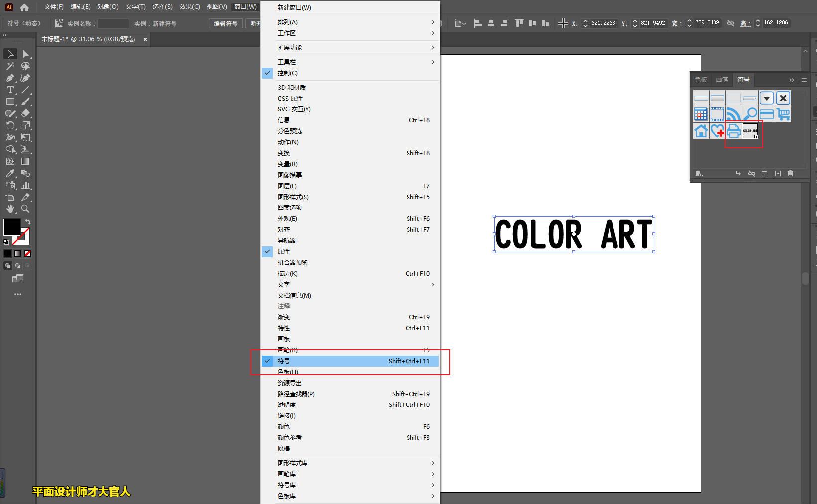Click the shopping cart symbol thumbnail

click(783, 114)
